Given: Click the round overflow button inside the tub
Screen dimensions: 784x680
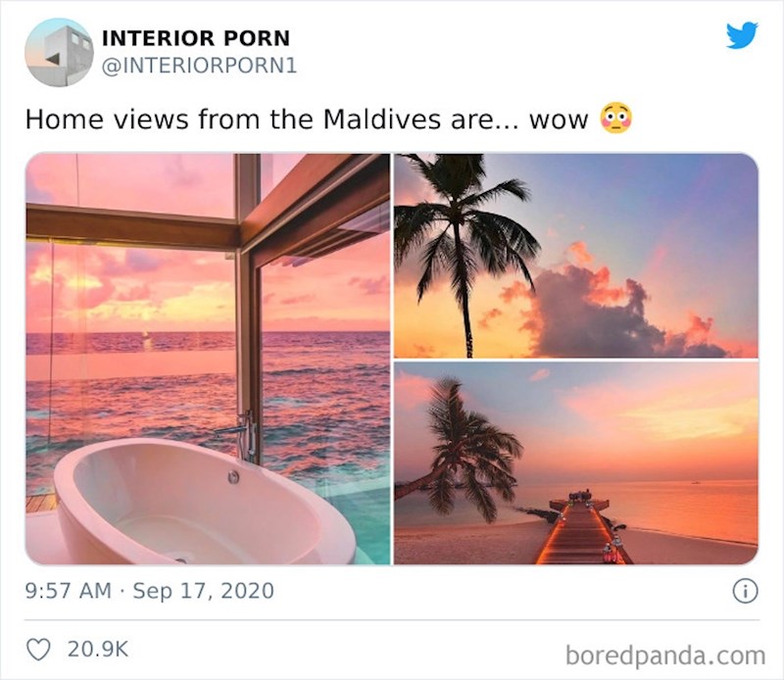Looking at the screenshot, I should pyautogui.click(x=233, y=477).
